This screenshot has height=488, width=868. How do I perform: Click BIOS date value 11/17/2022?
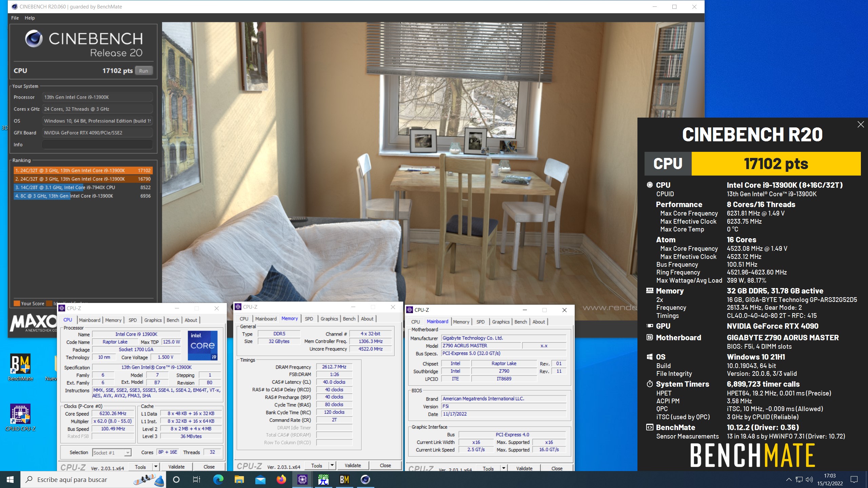[x=504, y=414]
